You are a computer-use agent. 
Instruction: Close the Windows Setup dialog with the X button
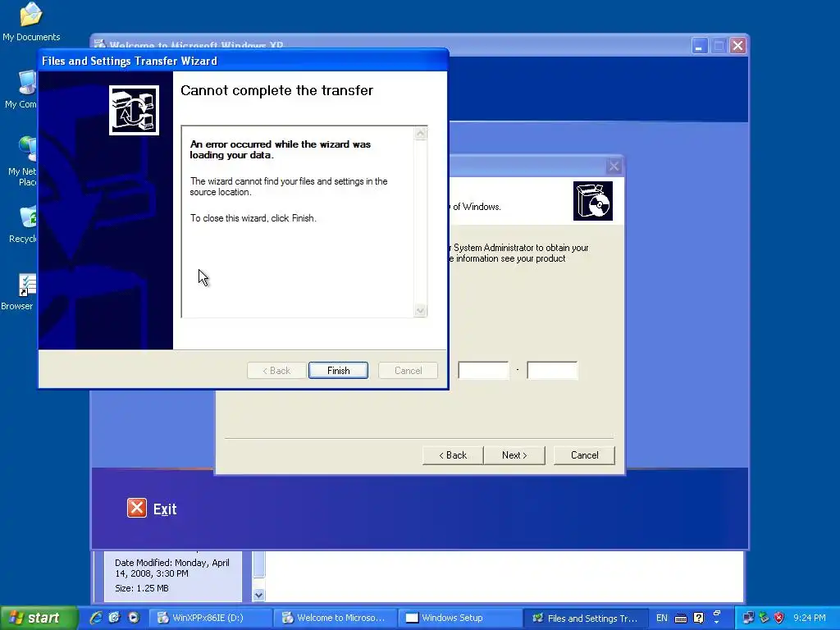pos(614,166)
